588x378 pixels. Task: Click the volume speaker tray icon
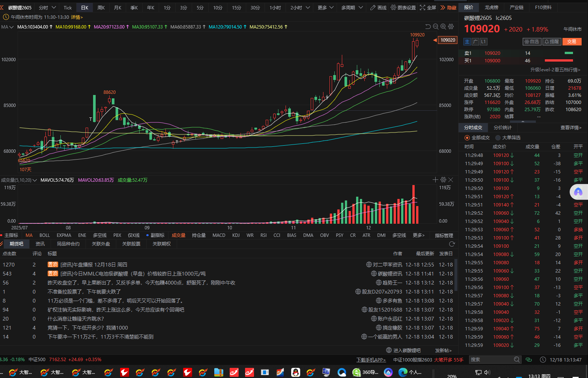pos(487,372)
